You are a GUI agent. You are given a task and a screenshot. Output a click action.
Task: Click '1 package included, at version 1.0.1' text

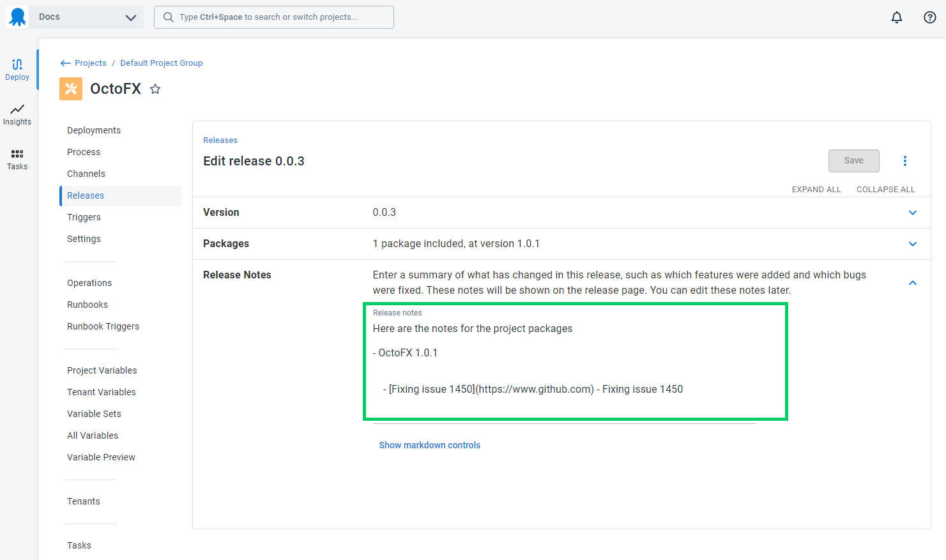click(x=456, y=244)
